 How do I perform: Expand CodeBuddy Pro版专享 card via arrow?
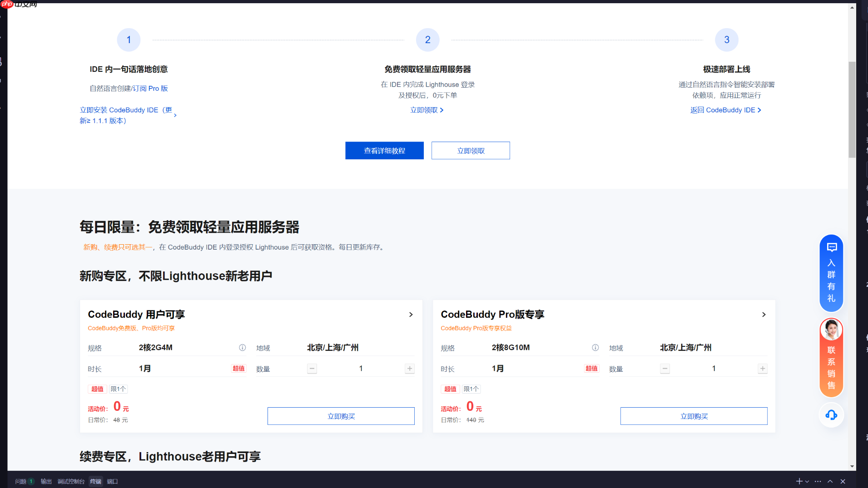click(764, 315)
